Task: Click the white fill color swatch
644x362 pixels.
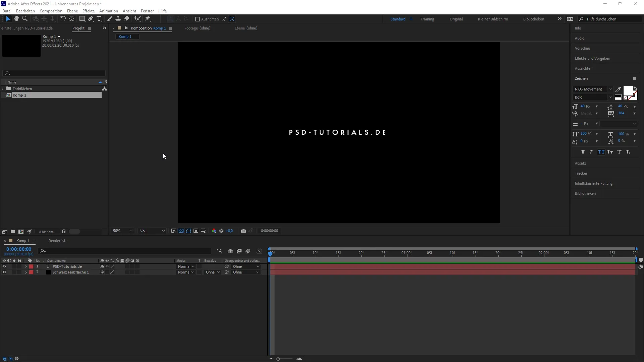Action: coord(628,90)
